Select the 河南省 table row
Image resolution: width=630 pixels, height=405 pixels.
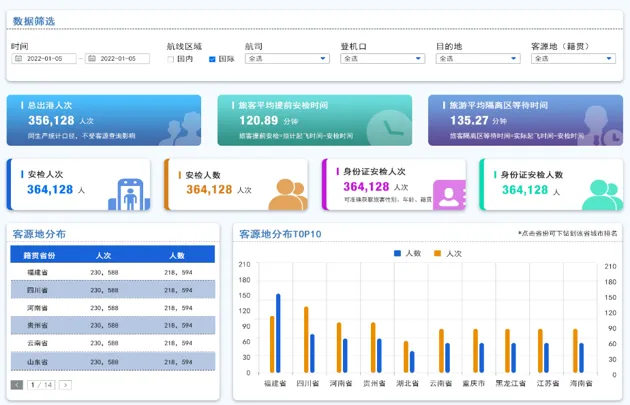112,308
